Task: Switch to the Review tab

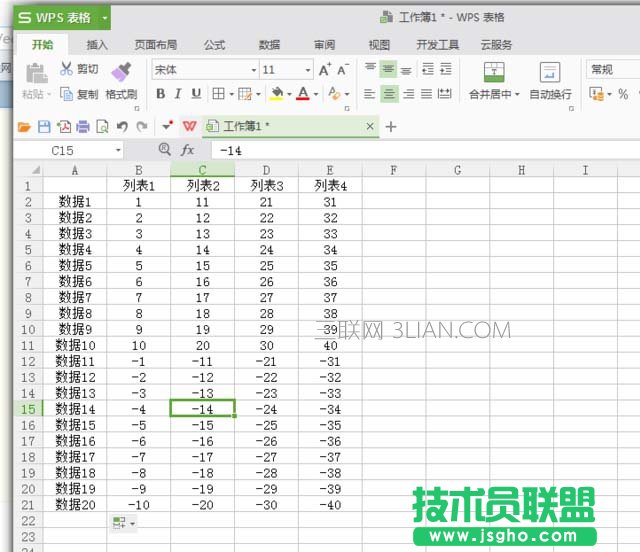Action: [x=324, y=45]
